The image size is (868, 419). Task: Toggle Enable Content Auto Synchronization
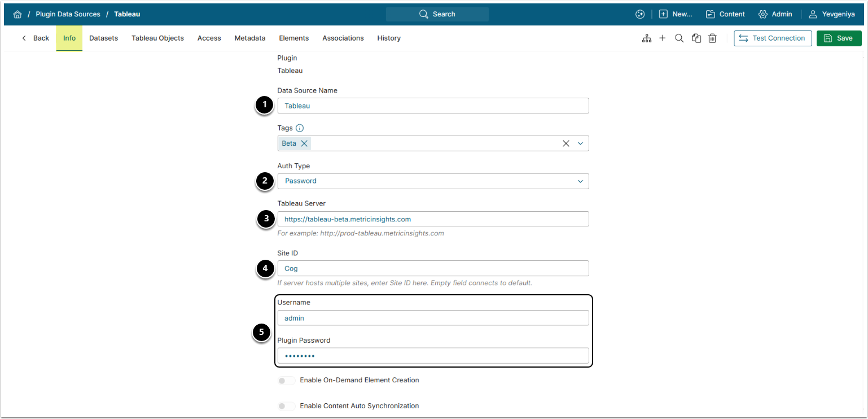point(286,406)
